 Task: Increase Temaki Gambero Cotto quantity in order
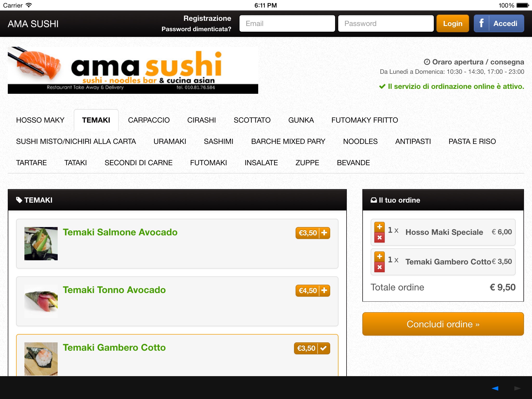point(379,256)
